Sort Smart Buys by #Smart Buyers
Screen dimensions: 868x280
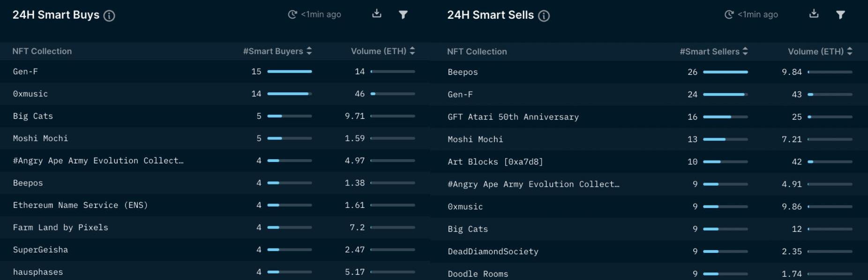(309, 51)
